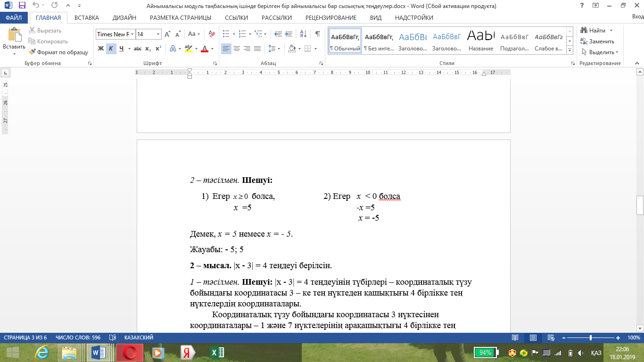Click the ЧИСЛО СЛОВ: 596 word count
The width and height of the screenshot is (644, 362).
point(78,338)
